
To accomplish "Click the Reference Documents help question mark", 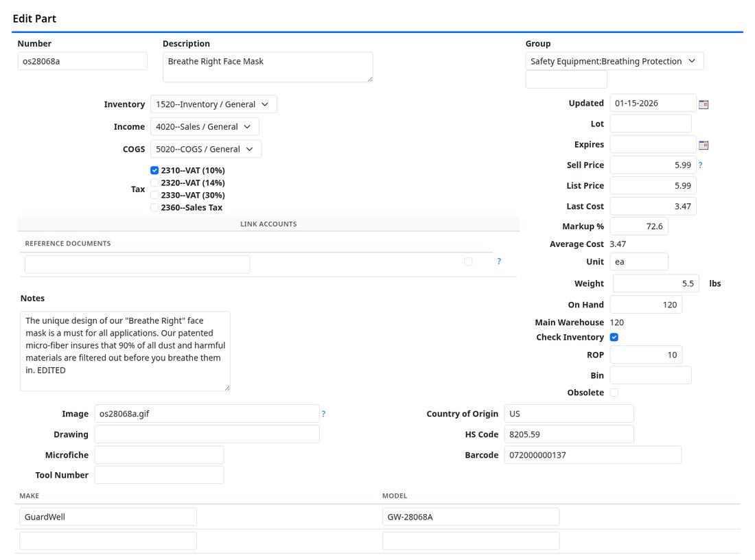I will tap(499, 261).
